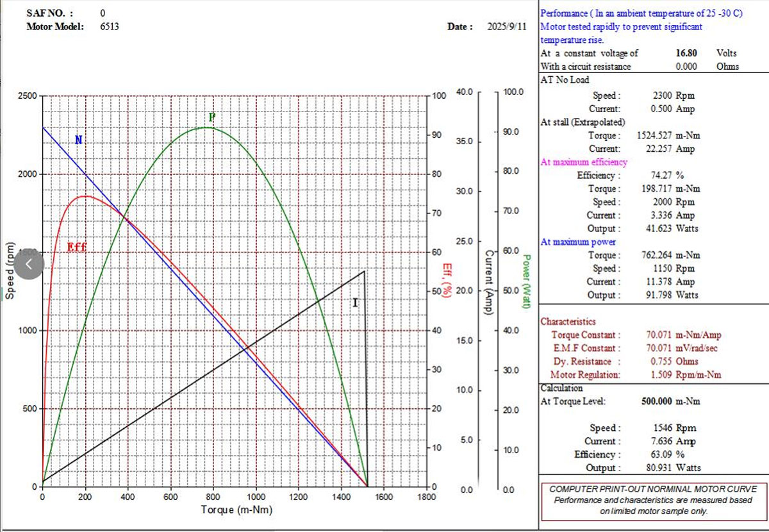This screenshot has width=769, height=532.
Task: Click the Calculation section heading
Action: 561,388
